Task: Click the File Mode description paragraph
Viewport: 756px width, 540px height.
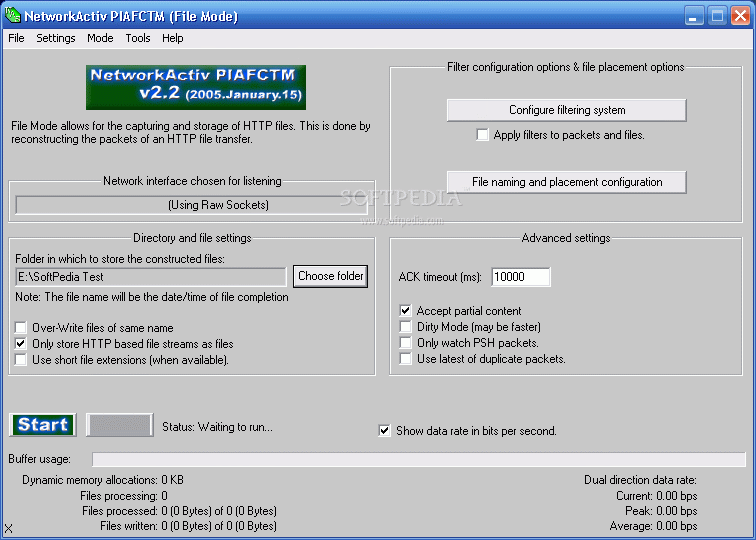Action: (191, 133)
